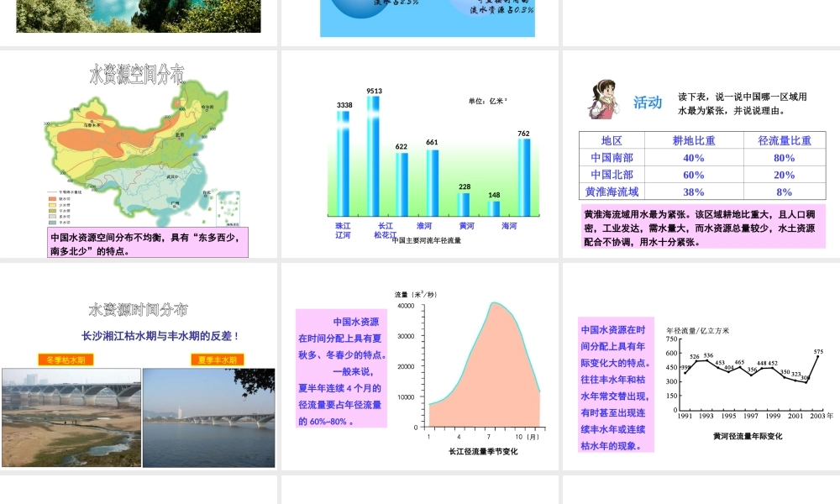The height and width of the screenshot is (504, 840).
Task: Select the 黄淮海流域 table row cell
Action: [x=612, y=192]
